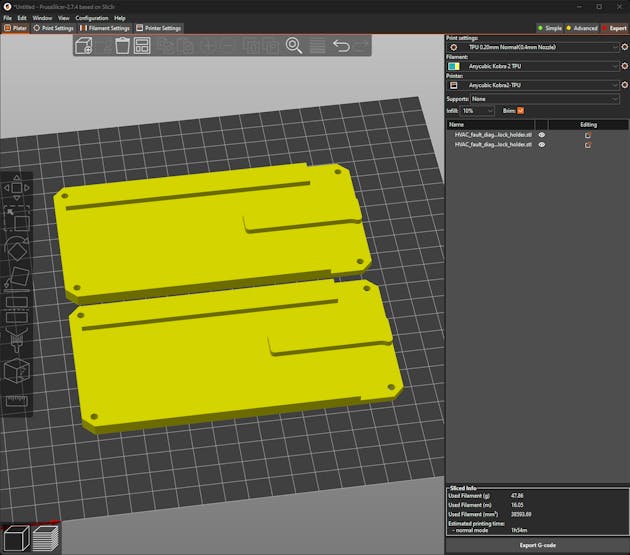This screenshot has width=630, height=555.
Task: Switch to the Filament Settings tab
Action: click(x=104, y=28)
